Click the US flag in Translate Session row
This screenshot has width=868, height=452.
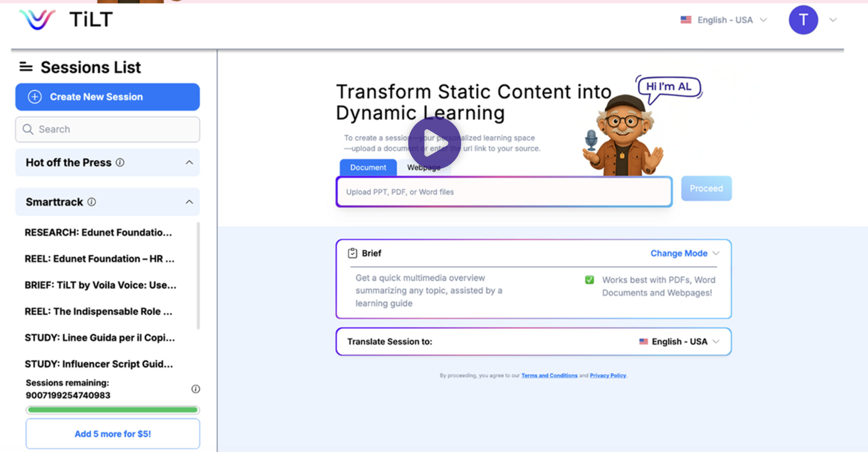coord(643,341)
